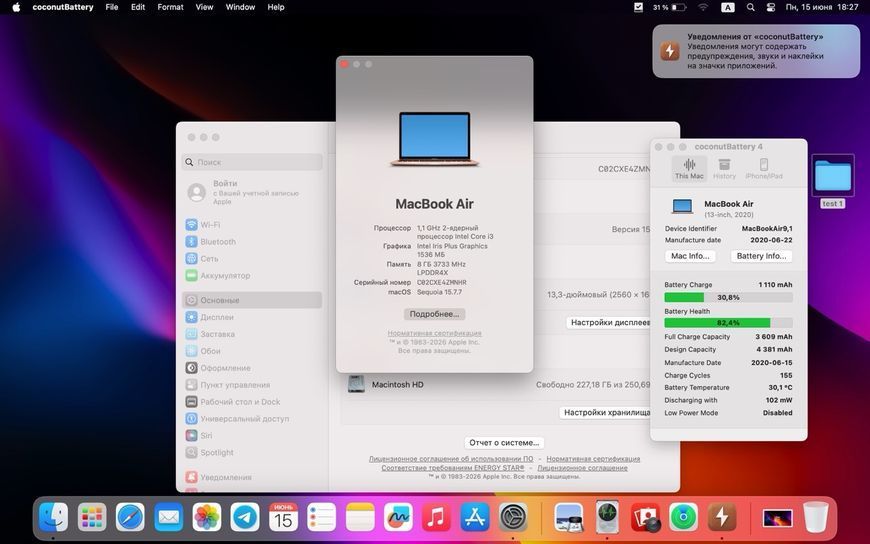Click the Поиск search field in Settings
This screenshot has width=870, height=544.
point(252,162)
